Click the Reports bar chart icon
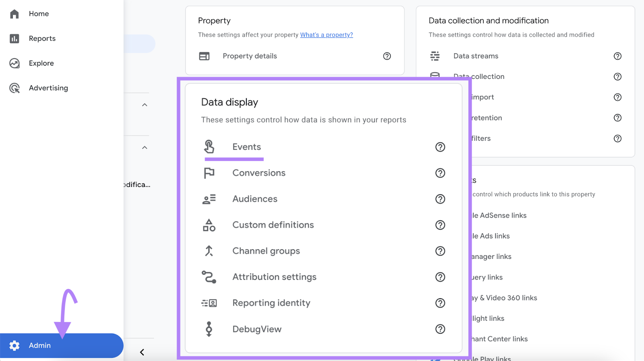The image size is (644, 361). (x=14, y=39)
